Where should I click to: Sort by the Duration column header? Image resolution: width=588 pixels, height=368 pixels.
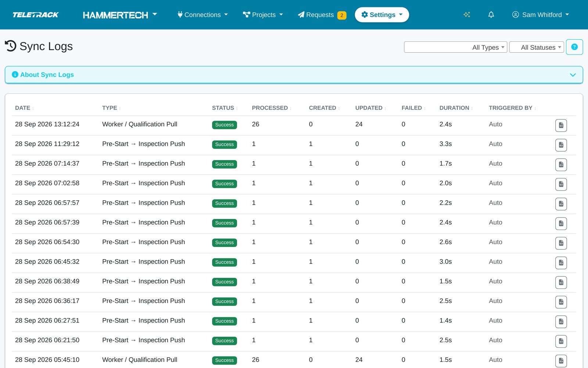click(x=456, y=108)
